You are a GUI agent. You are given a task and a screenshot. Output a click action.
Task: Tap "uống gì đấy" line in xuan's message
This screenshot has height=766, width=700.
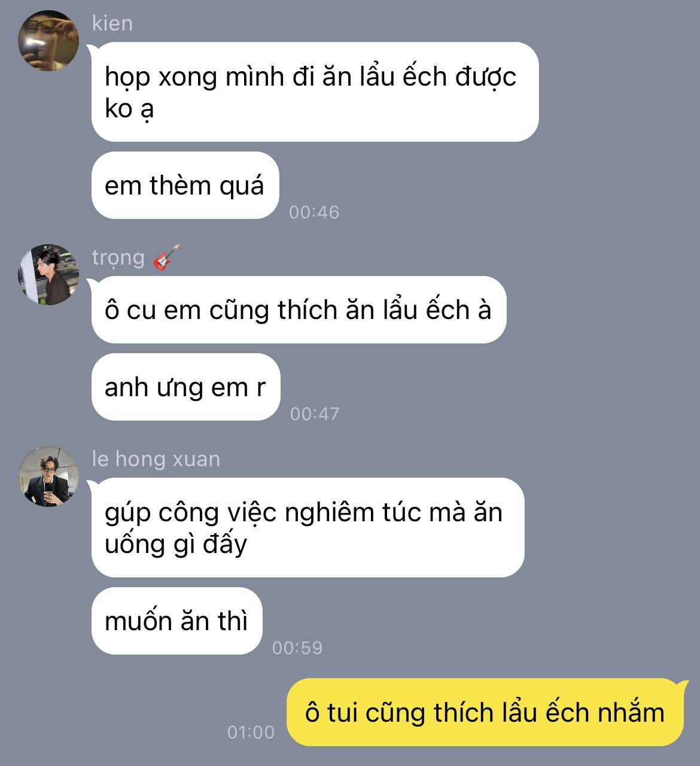176,545
